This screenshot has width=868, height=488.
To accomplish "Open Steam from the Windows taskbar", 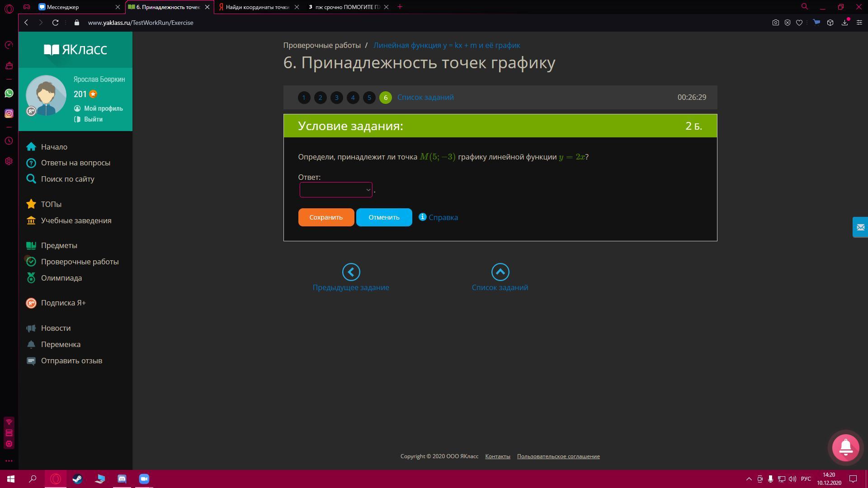I will point(77,479).
